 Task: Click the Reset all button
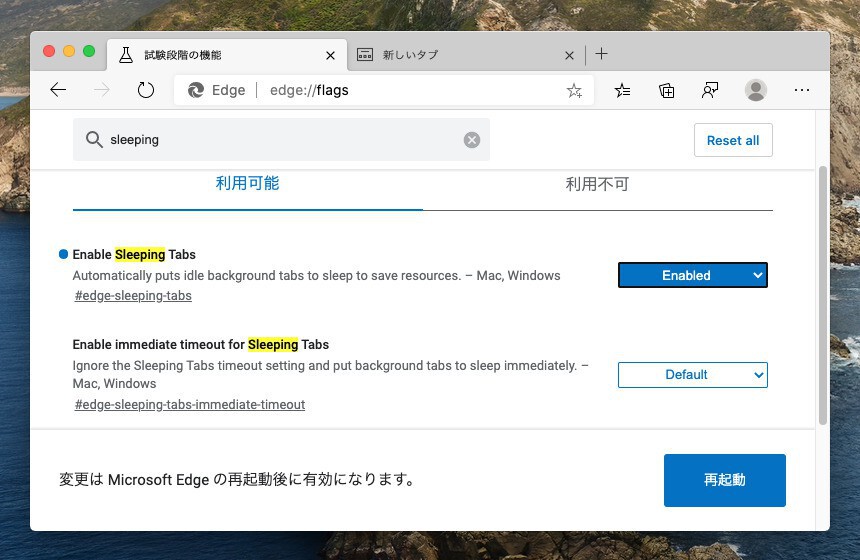coord(732,140)
